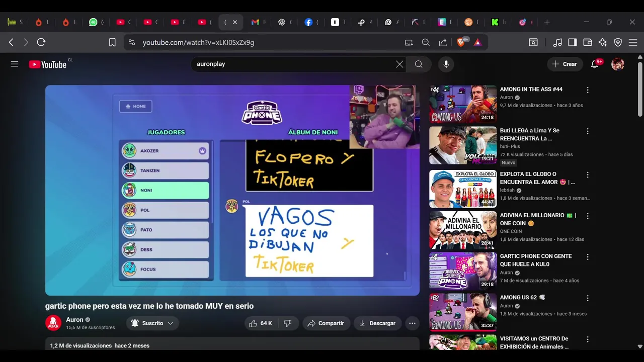Open the Brave Rewards triangle icon

477,43
